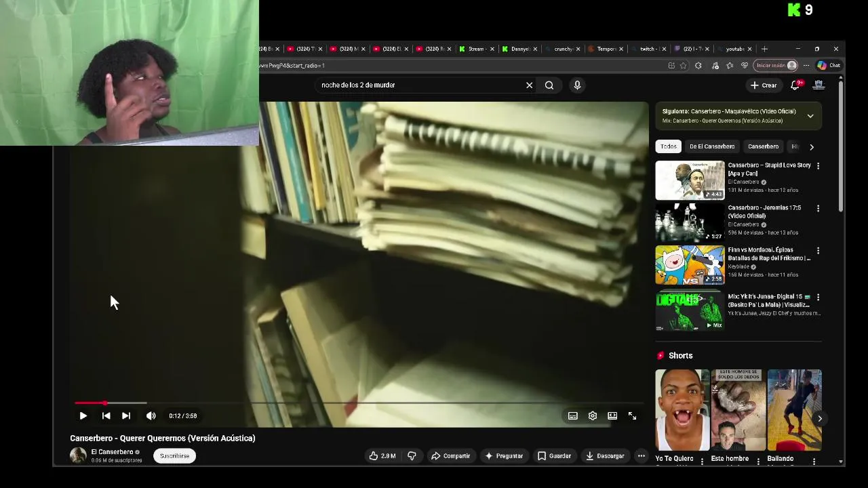Open YouTube notifications bell

tap(795, 85)
